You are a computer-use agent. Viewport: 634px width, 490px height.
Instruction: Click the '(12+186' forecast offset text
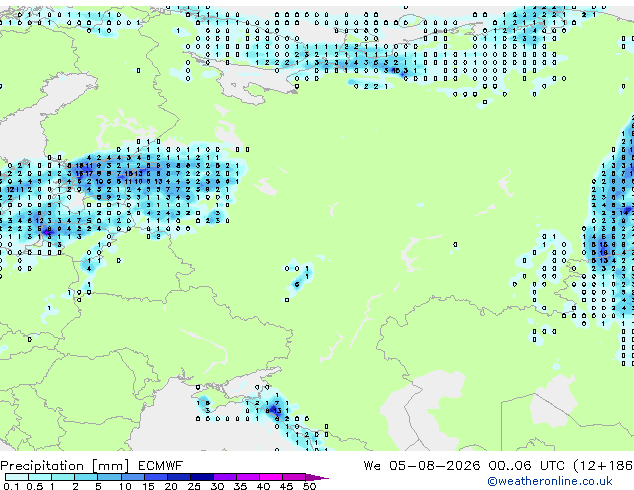pyautogui.click(x=603, y=466)
